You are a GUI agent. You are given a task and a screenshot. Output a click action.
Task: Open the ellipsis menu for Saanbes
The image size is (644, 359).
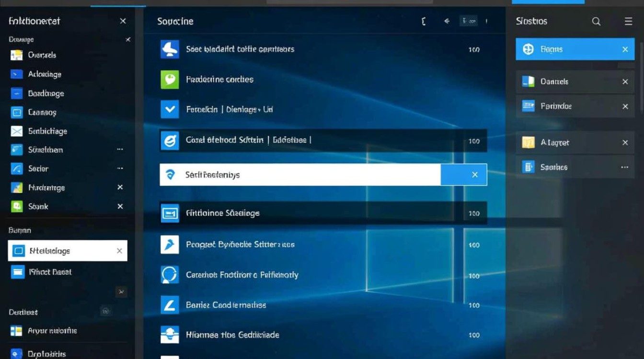(624, 168)
